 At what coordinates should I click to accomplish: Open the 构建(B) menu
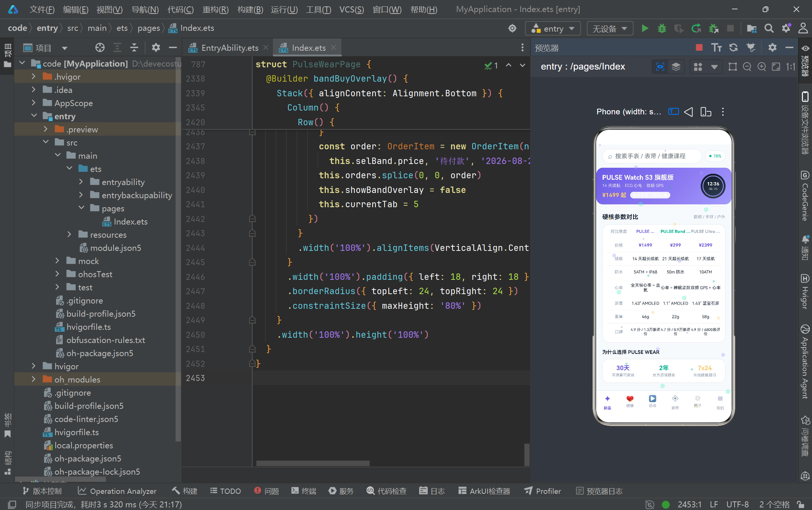click(x=250, y=9)
